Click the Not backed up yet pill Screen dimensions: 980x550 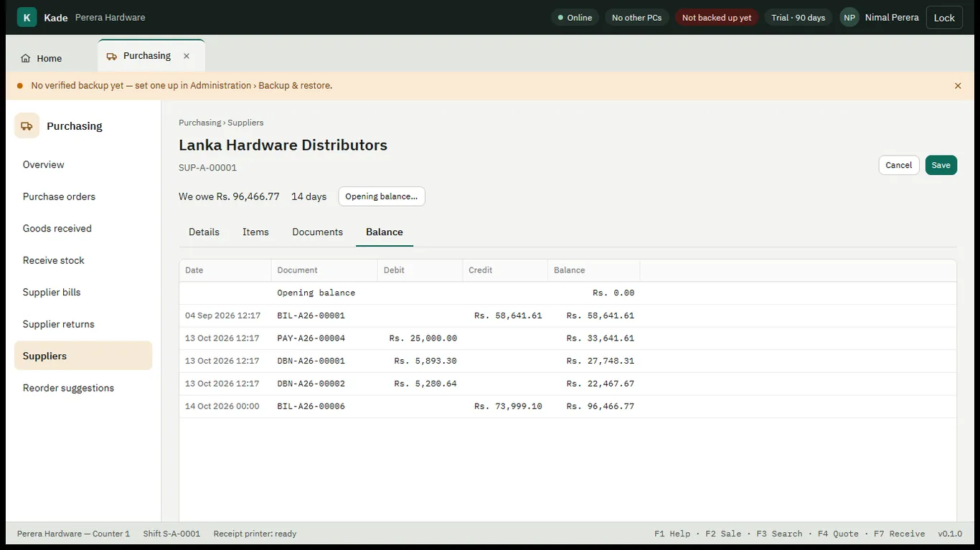pyautogui.click(x=717, y=17)
